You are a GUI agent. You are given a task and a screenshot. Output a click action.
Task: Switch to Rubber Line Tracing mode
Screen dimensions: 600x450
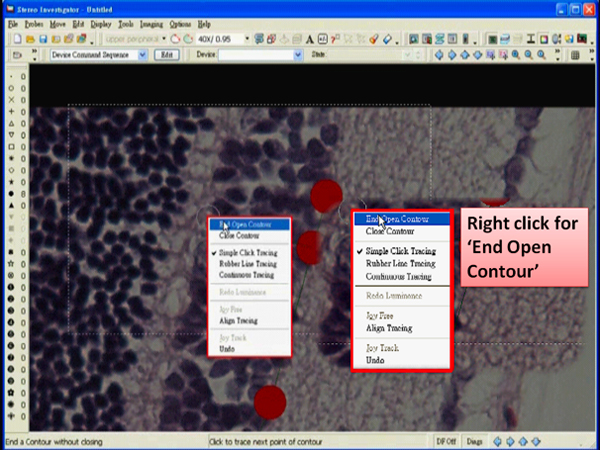[398, 263]
